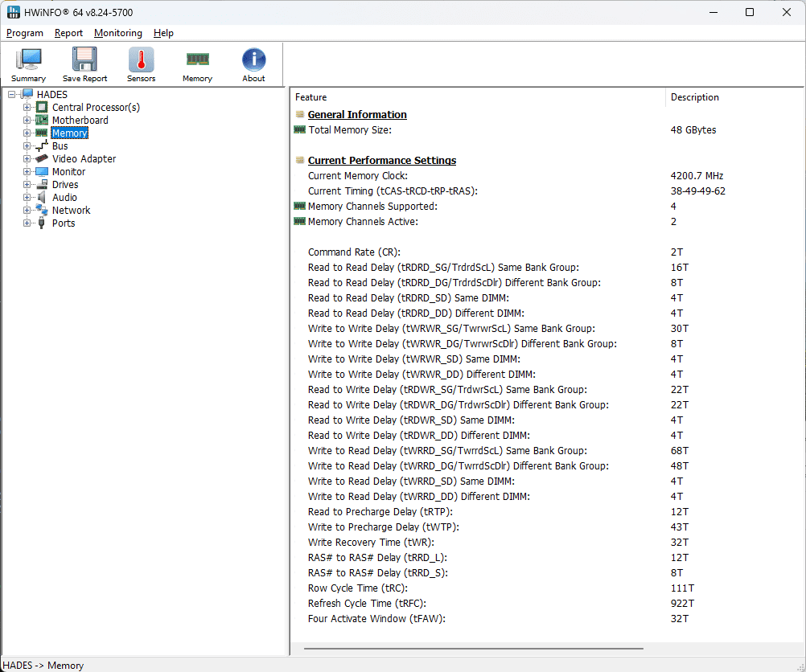
Task: Click General Information section icon
Action: pos(300,115)
